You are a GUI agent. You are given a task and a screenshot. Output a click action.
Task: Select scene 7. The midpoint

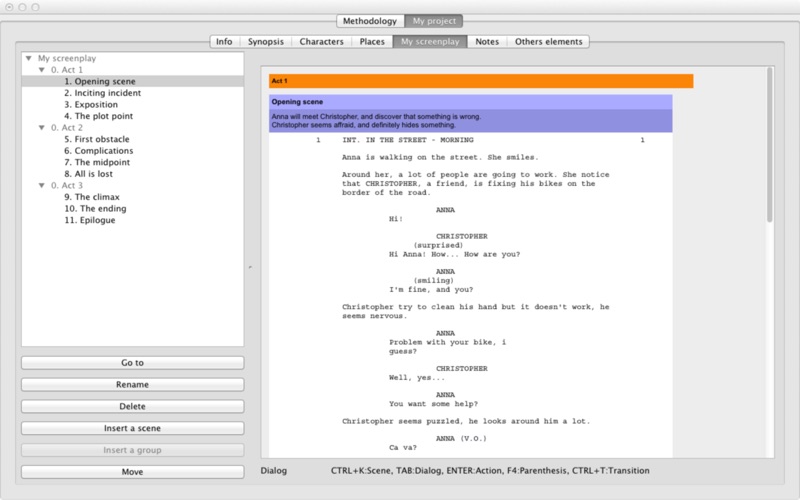point(97,162)
